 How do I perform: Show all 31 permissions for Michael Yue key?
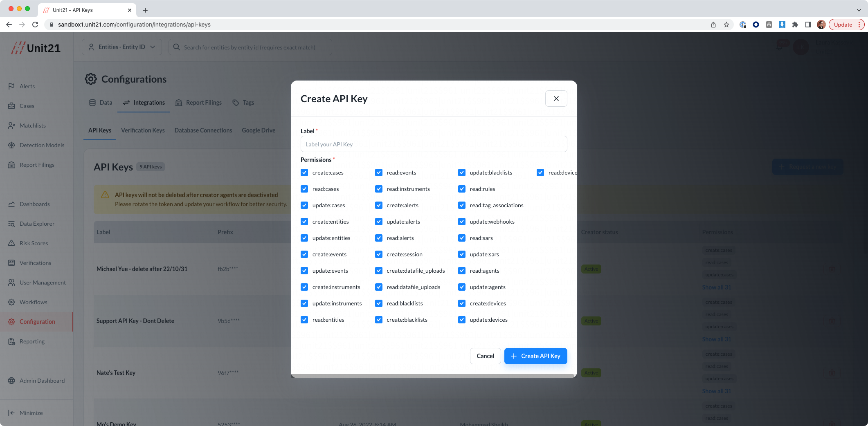pos(717,287)
